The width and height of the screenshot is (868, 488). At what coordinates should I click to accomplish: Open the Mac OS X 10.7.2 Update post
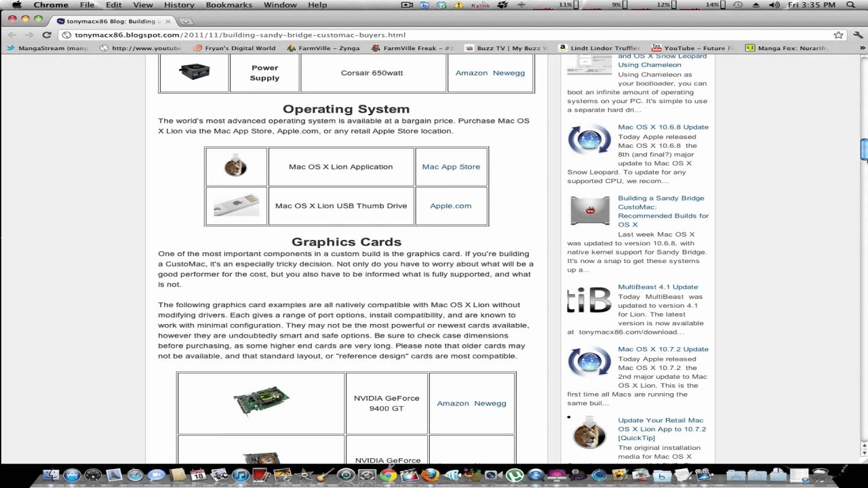tap(663, 349)
